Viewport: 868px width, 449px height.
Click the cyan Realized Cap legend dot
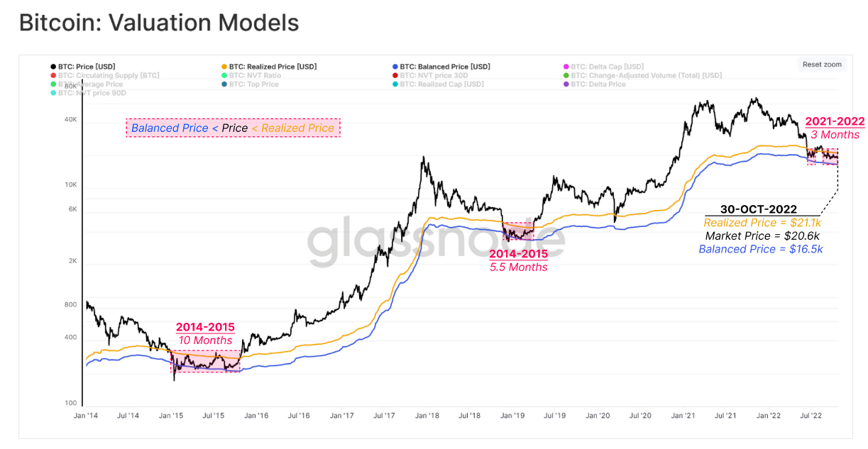point(395,84)
